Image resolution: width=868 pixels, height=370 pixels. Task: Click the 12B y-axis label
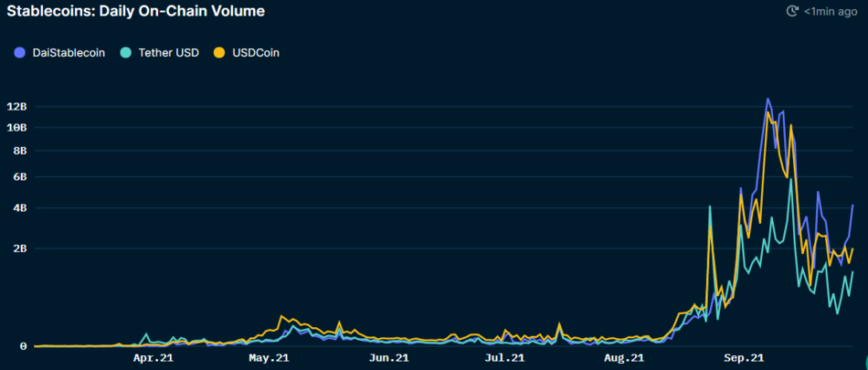(17, 107)
